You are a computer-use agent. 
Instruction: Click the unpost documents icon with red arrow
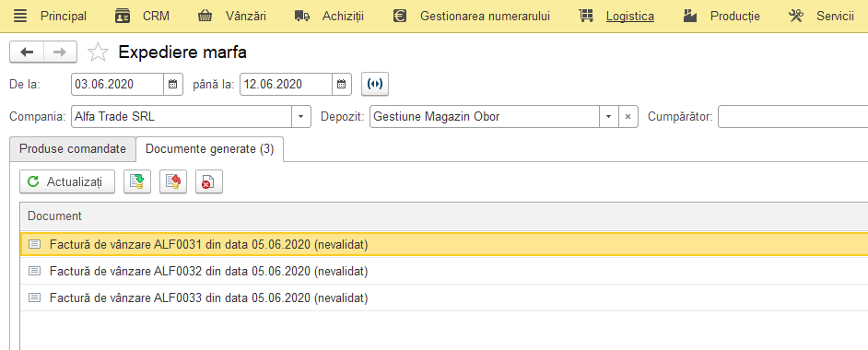[173, 181]
